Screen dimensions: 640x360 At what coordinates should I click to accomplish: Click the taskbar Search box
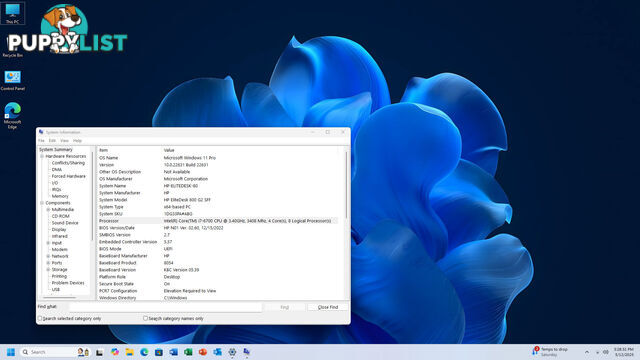point(55,352)
